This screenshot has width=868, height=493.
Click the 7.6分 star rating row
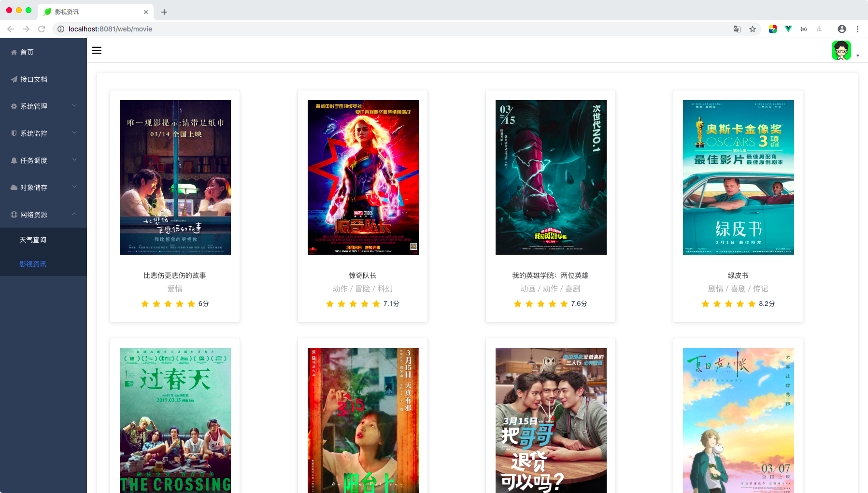point(551,304)
